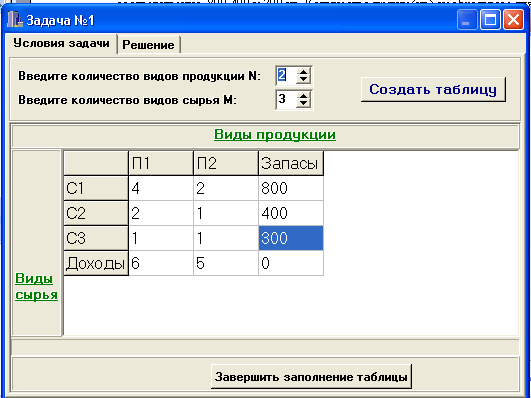Click the Создать таблицу button
This screenshot has height=398, width=531.
coord(433,89)
